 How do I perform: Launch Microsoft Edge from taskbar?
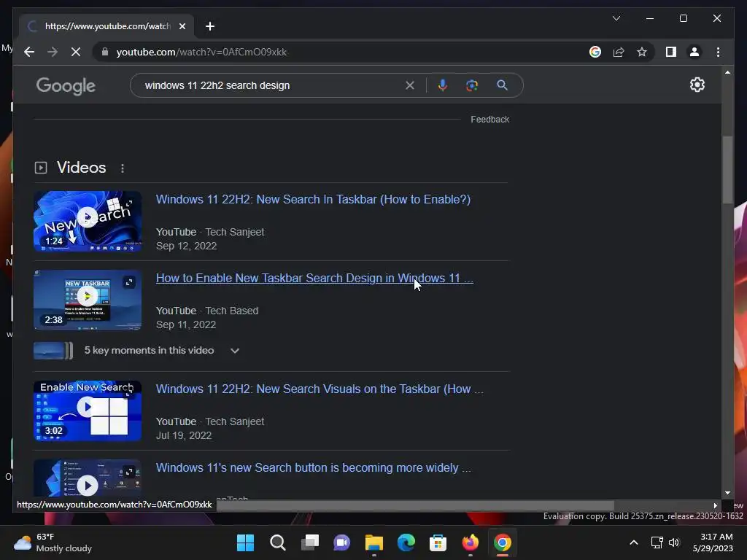pos(406,542)
